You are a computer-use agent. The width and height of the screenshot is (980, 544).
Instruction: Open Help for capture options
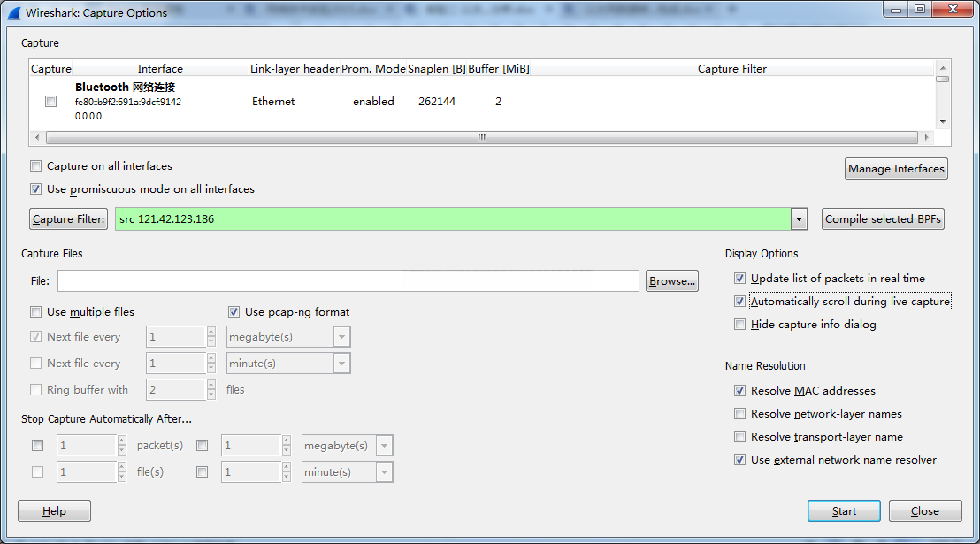point(54,511)
